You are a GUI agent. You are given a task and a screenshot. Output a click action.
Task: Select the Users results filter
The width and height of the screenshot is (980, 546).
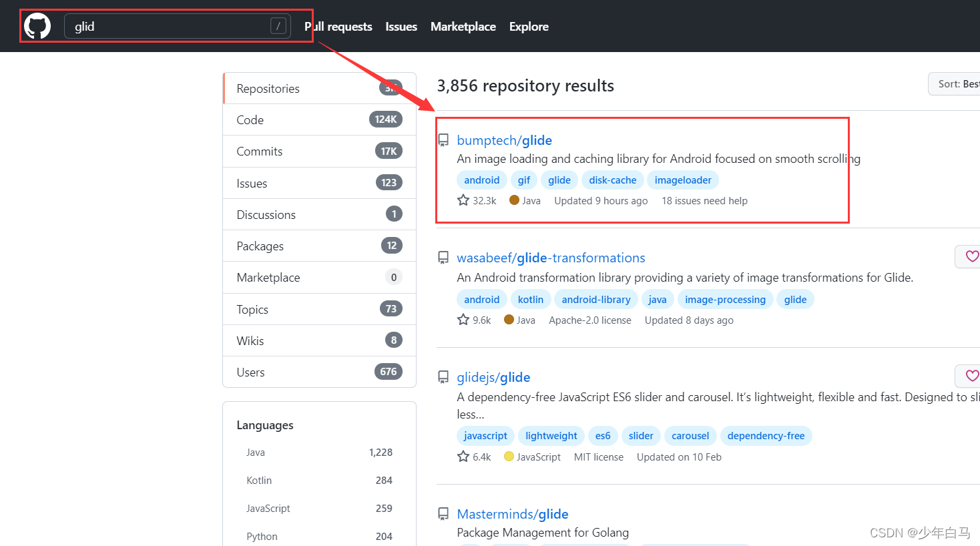(x=320, y=372)
